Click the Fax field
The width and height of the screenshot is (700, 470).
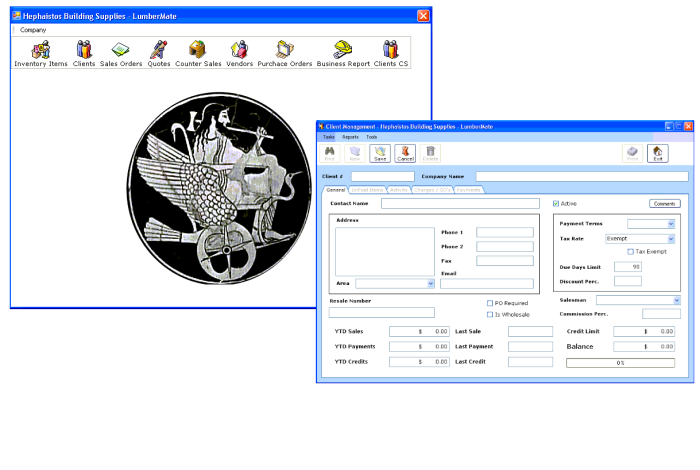coord(505,261)
